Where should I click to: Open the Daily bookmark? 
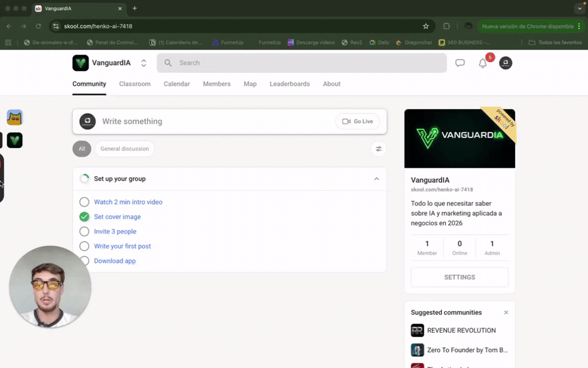pos(379,43)
